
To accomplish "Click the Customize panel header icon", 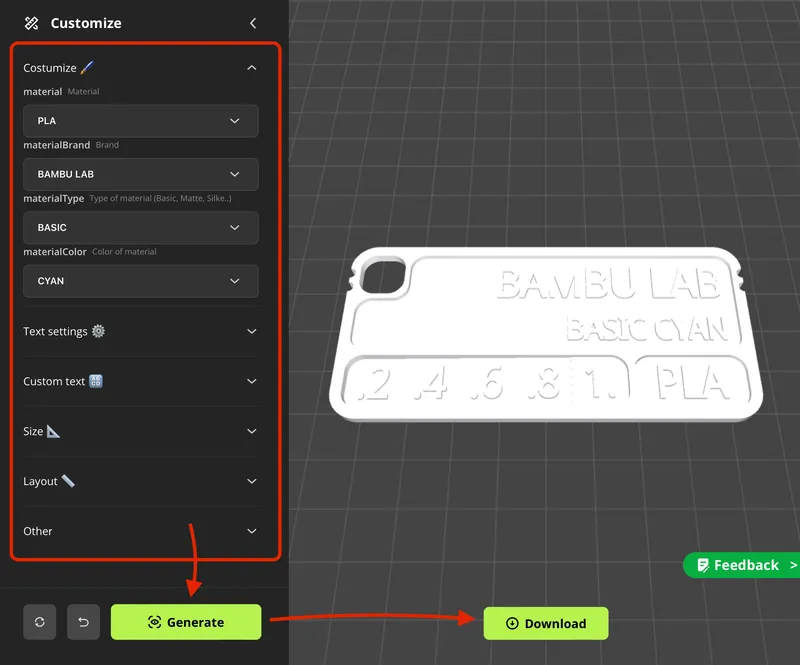I will point(32,23).
